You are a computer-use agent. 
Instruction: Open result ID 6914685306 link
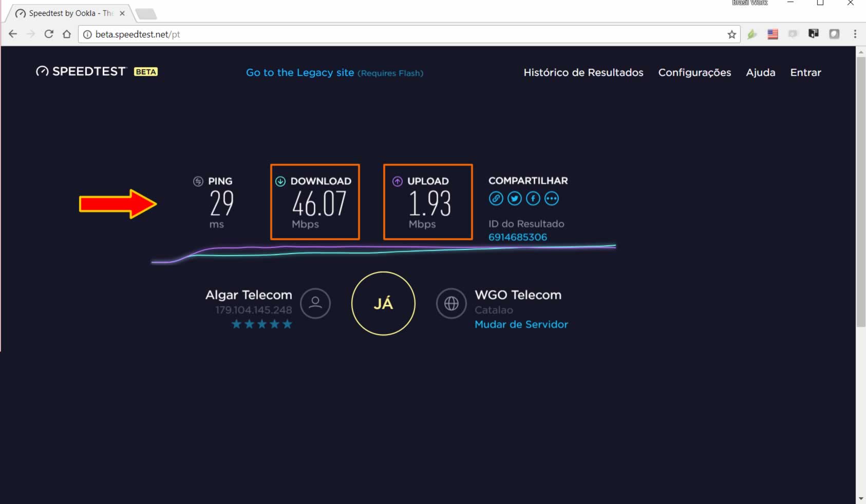click(x=518, y=237)
